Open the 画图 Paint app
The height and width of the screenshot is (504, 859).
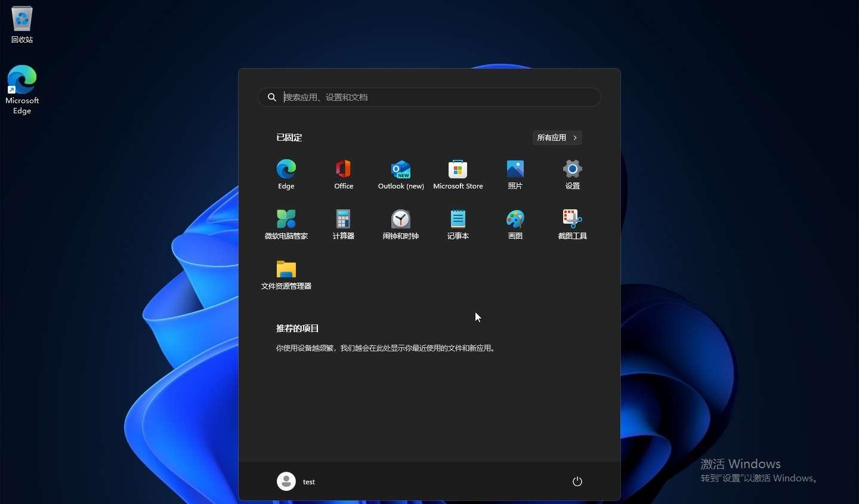coord(515,224)
